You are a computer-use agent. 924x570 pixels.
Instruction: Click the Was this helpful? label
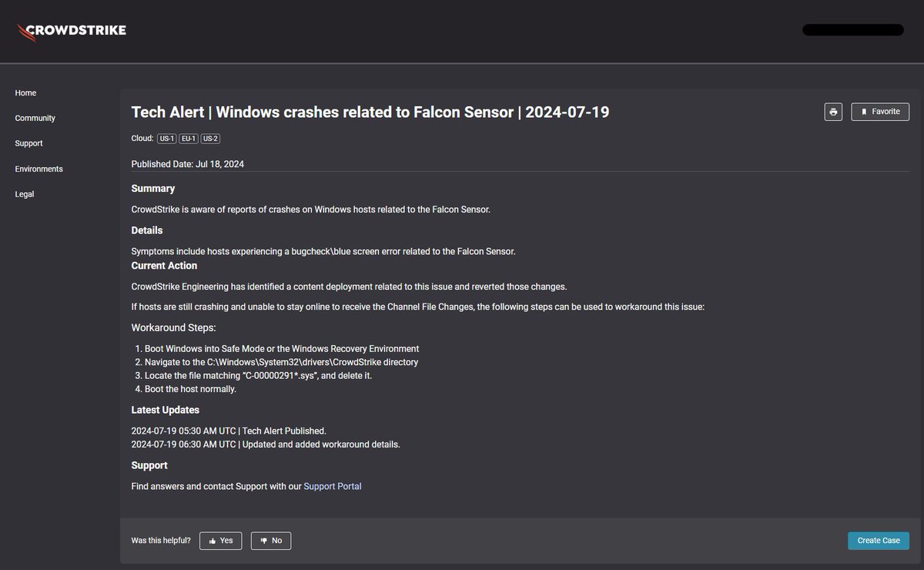click(161, 541)
